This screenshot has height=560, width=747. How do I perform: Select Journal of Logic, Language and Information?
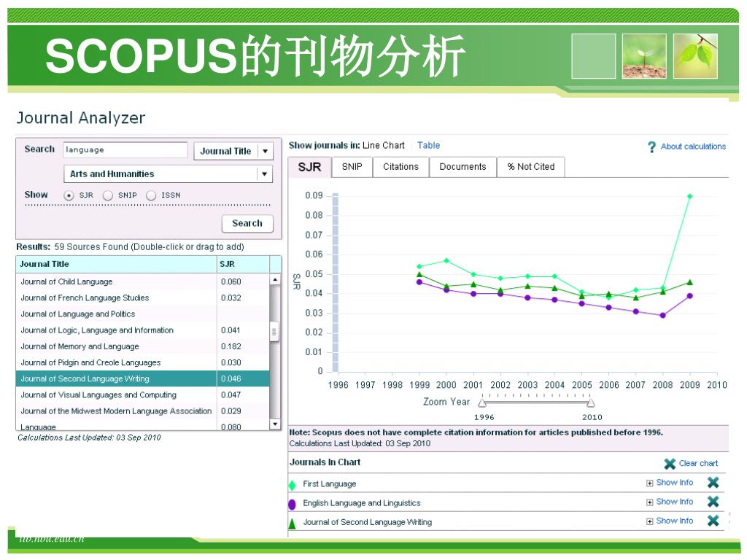(142, 330)
